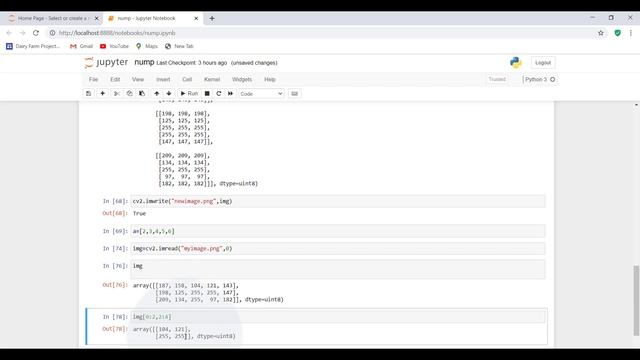The image size is (640, 360).
Task: Open the Cell menu
Action: tap(187, 79)
